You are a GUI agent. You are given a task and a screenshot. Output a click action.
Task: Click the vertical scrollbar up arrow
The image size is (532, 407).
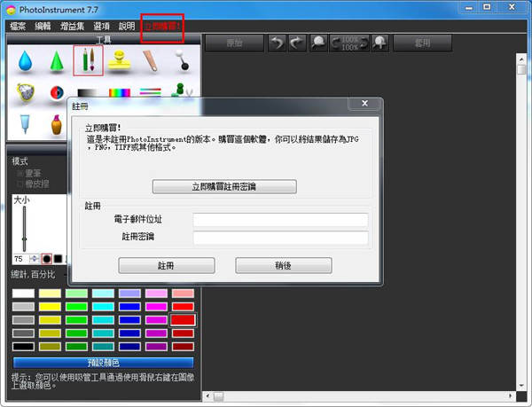(x=521, y=59)
